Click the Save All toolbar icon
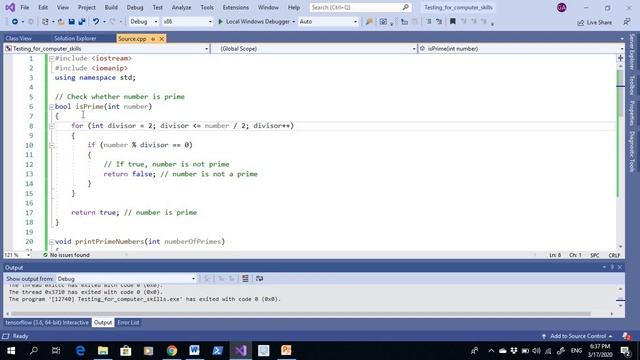This screenshot has height=360, width=640. point(82,22)
